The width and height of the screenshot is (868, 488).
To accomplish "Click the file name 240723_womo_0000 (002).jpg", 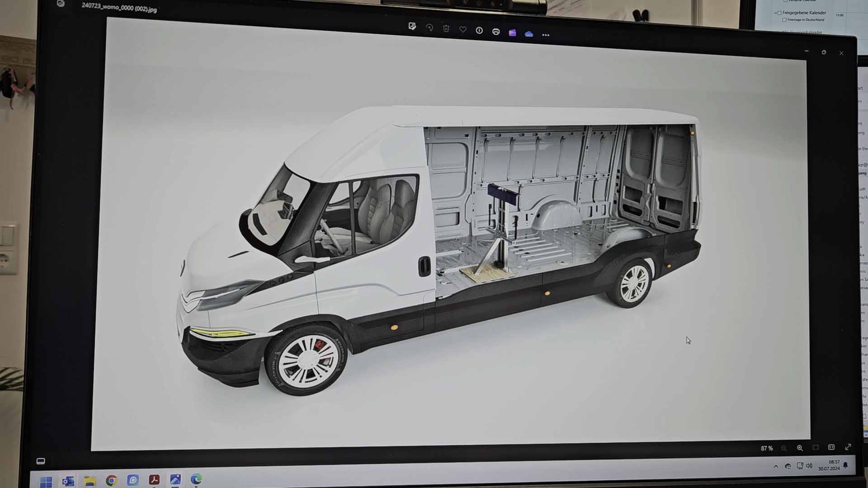I will tap(119, 7).
